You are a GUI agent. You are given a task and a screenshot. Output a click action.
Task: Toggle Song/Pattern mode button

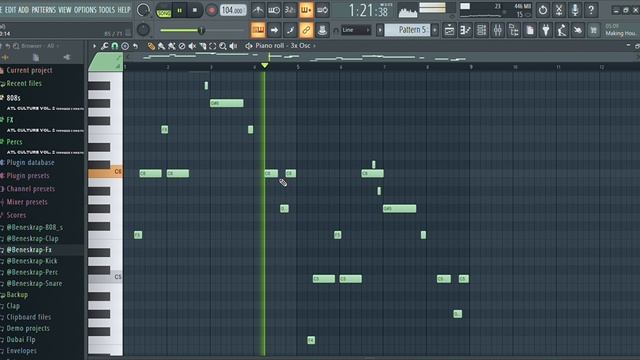[164, 10]
